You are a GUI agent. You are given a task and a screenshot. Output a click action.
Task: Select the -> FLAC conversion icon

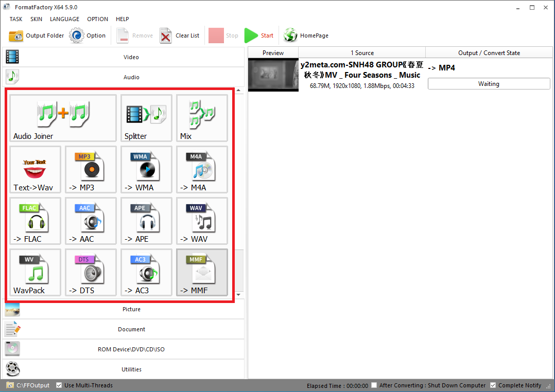pos(35,221)
